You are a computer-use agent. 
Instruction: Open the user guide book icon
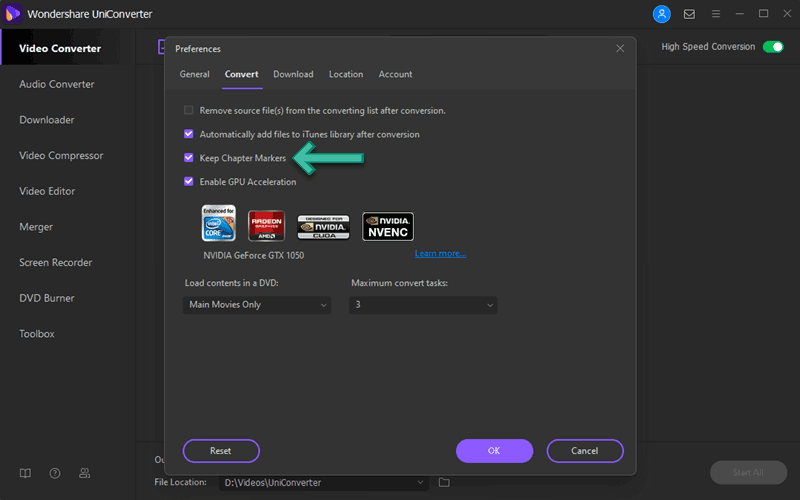point(25,473)
